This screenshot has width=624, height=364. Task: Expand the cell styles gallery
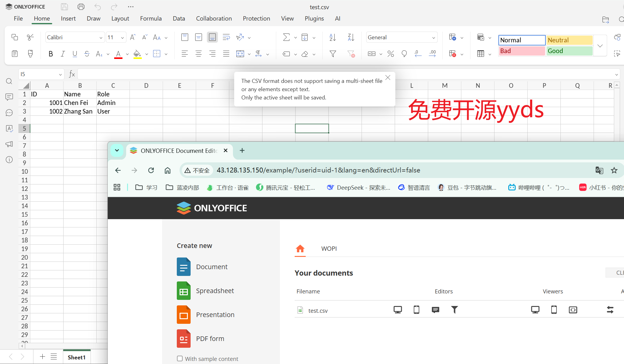(600, 46)
